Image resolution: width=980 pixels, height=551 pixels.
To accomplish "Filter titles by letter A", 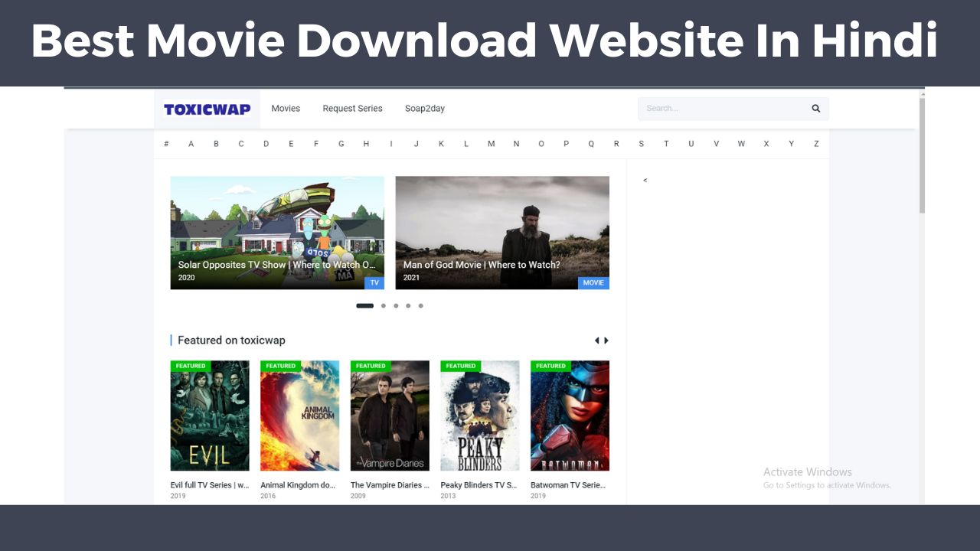I will tap(191, 143).
